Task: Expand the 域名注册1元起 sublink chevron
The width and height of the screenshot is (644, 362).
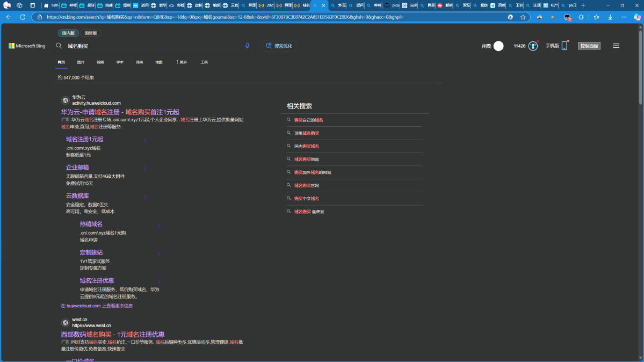Action: [x=145, y=141]
